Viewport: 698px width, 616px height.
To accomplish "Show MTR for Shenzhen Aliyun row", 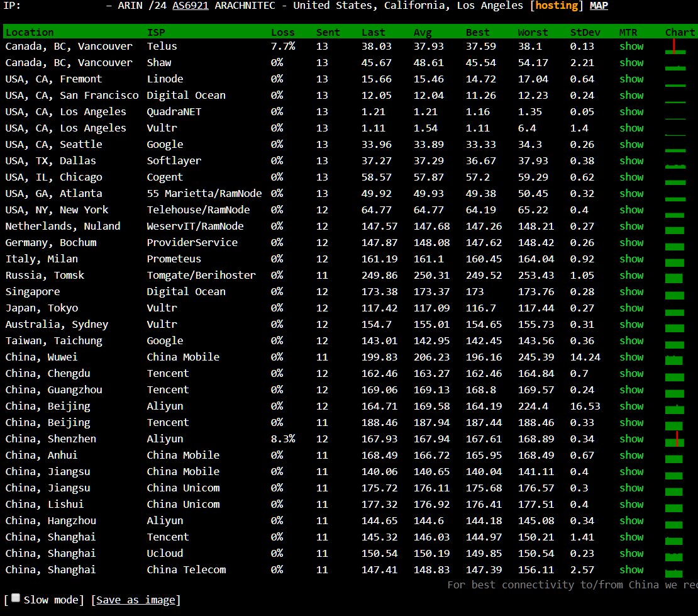I will tap(631, 439).
